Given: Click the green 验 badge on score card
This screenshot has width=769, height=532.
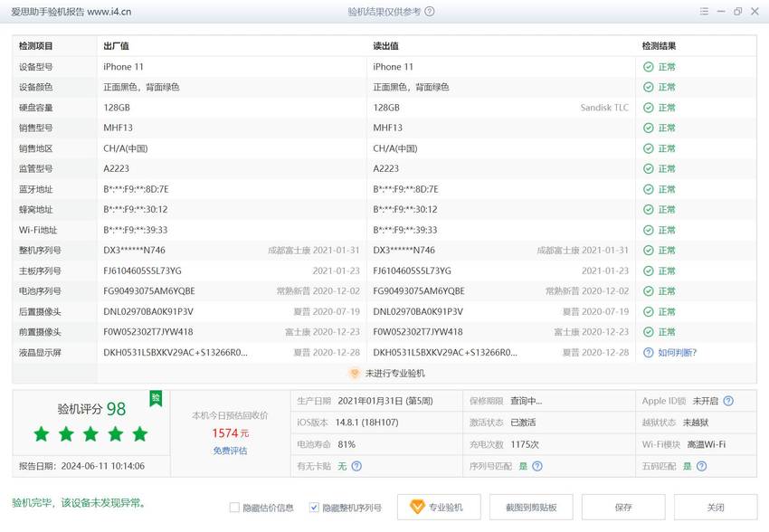Looking at the screenshot, I should pyautogui.click(x=156, y=398).
